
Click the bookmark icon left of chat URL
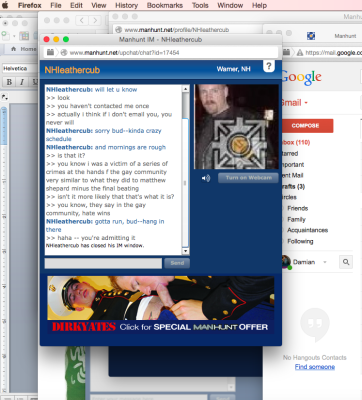pyautogui.click(x=50, y=52)
